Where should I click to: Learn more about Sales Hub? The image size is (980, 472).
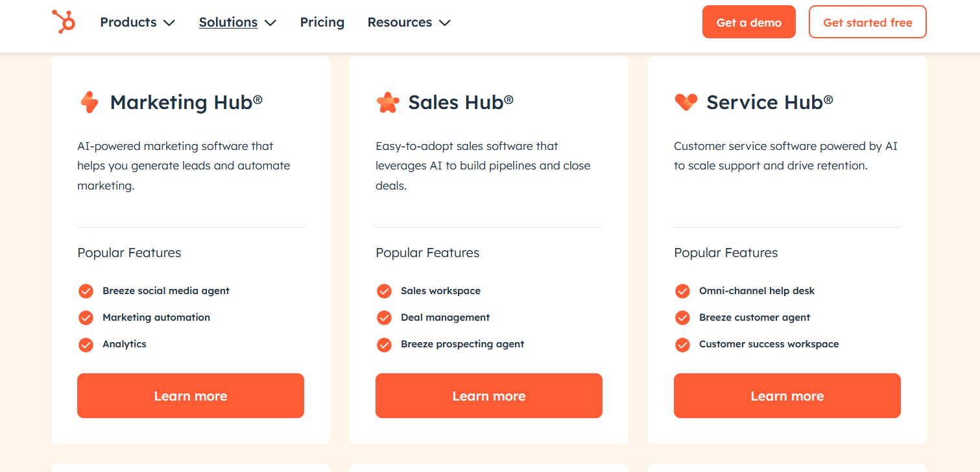click(x=489, y=395)
